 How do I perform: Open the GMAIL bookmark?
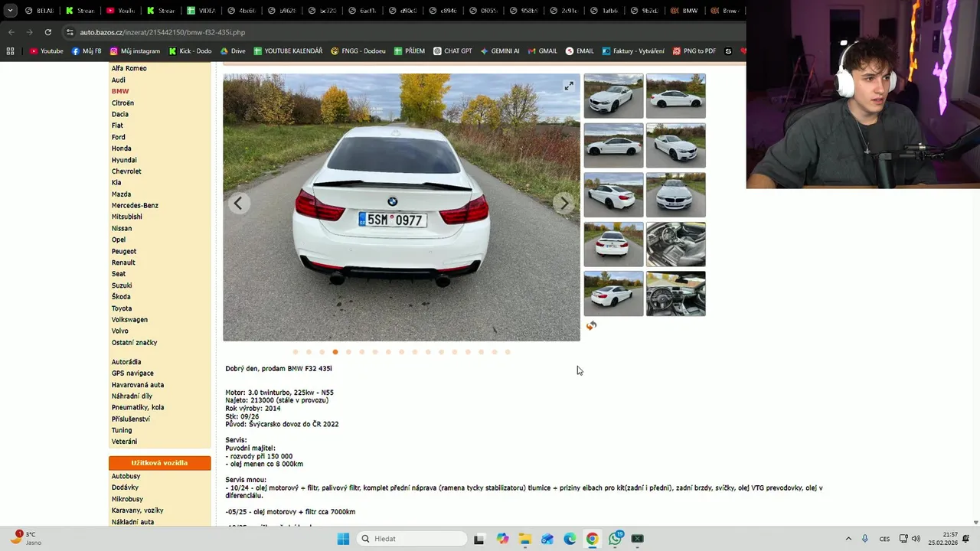pos(542,51)
